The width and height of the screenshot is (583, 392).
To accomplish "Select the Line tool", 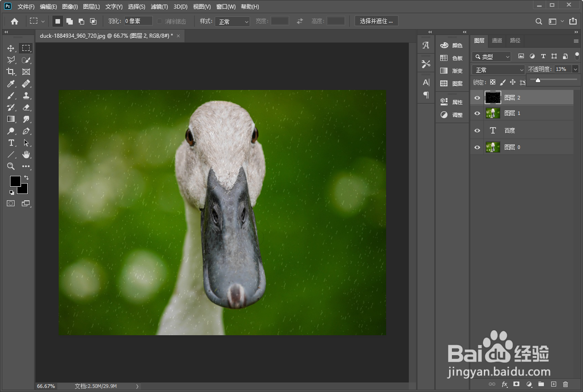I will tap(11, 154).
